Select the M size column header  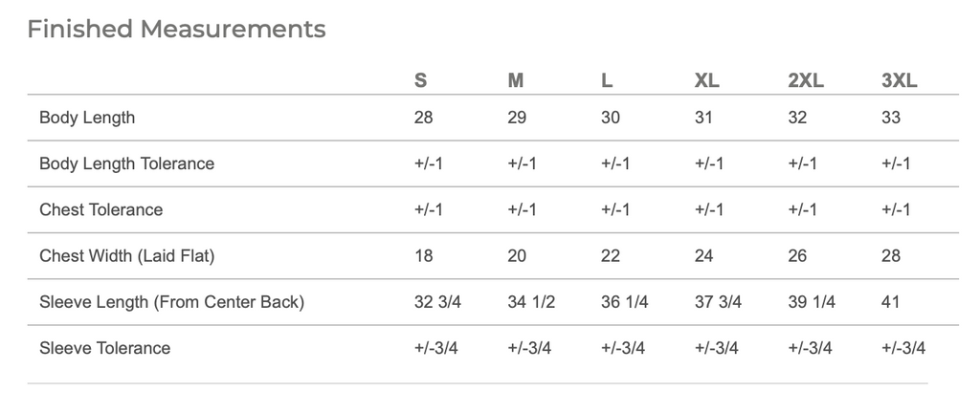(x=516, y=80)
